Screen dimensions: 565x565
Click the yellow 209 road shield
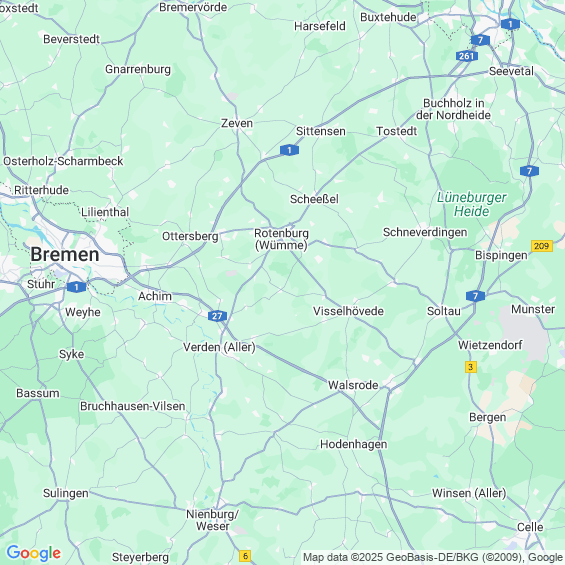coord(542,246)
